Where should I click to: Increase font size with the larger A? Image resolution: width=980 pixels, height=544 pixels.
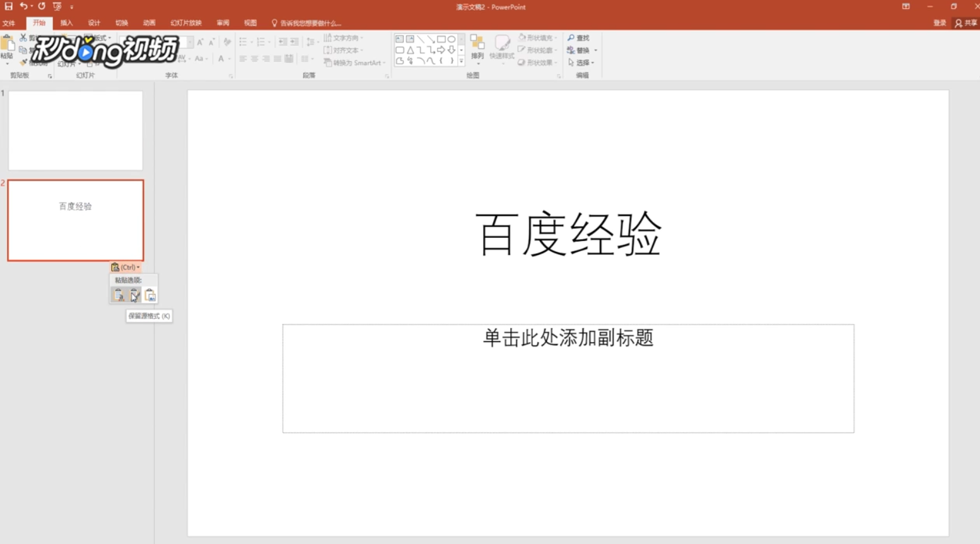[x=200, y=42]
